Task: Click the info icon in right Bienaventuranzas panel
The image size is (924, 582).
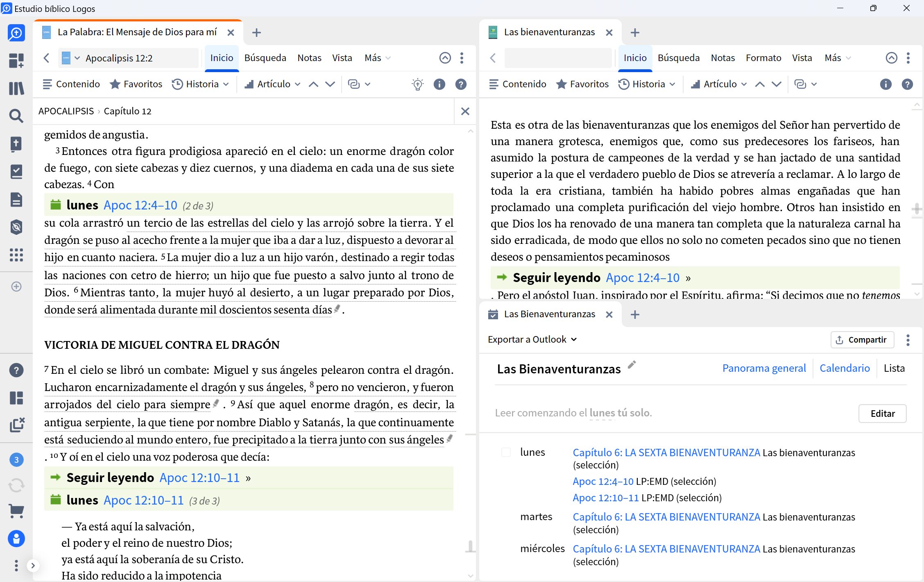Action: coord(885,84)
